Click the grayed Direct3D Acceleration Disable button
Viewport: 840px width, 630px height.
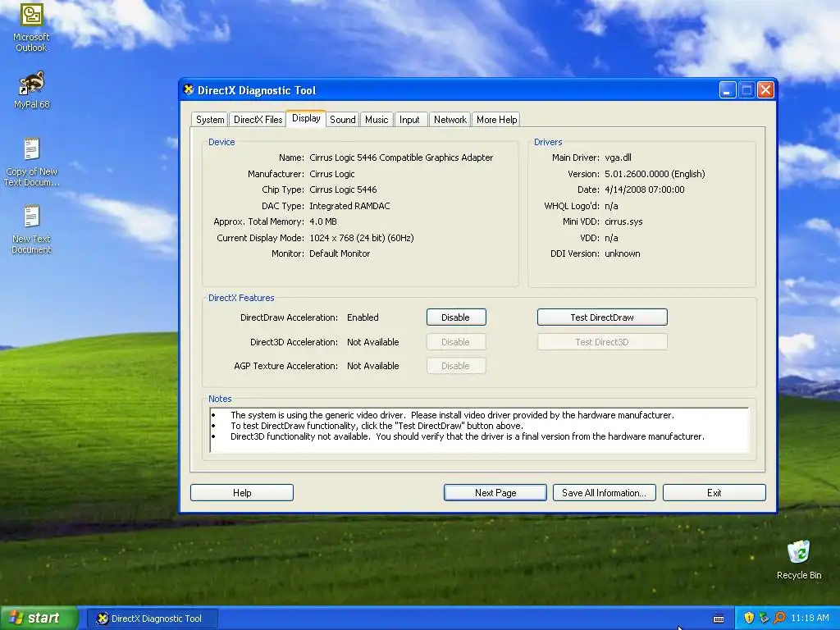pos(456,342)
